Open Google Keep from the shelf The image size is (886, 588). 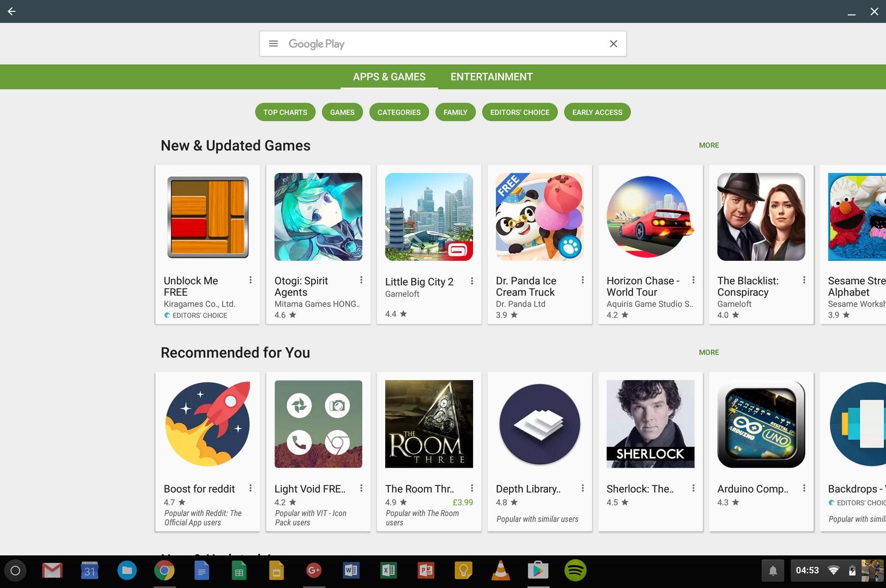pos(463,571)
